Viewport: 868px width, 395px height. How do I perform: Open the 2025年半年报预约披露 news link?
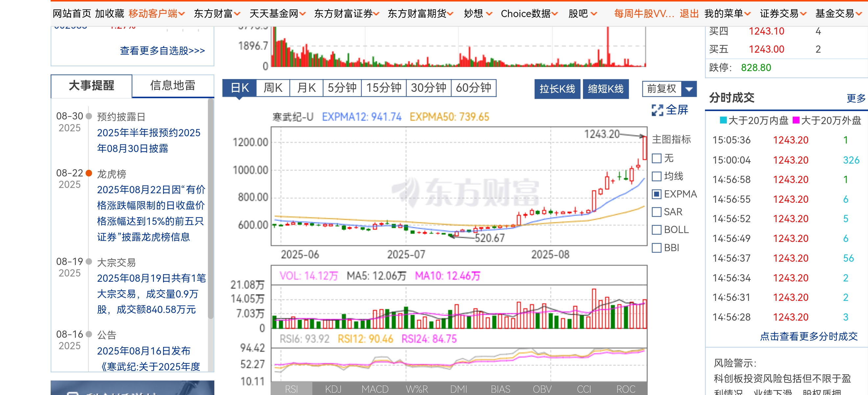[x=149, y=141]
